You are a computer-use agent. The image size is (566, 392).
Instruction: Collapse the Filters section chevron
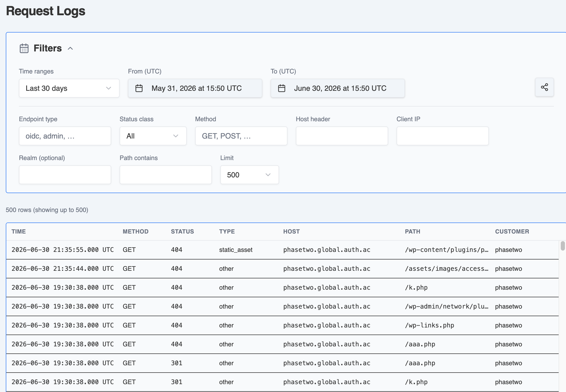click(70, 48)
